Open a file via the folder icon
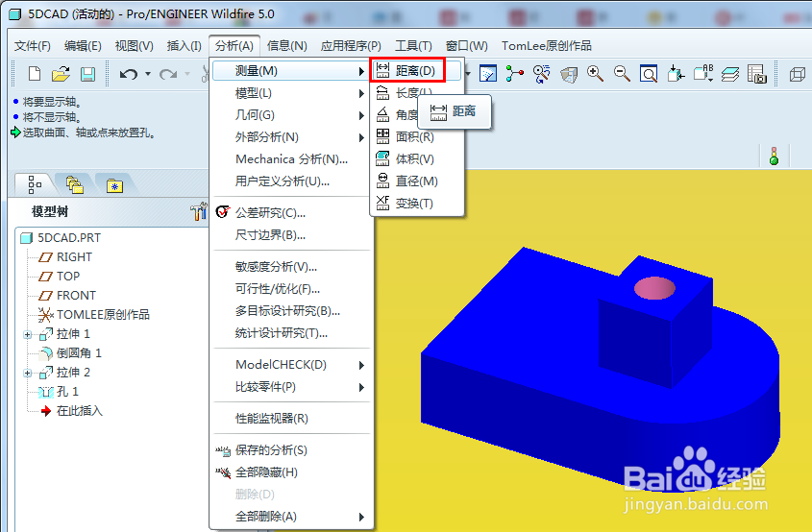 coord(62,74)
